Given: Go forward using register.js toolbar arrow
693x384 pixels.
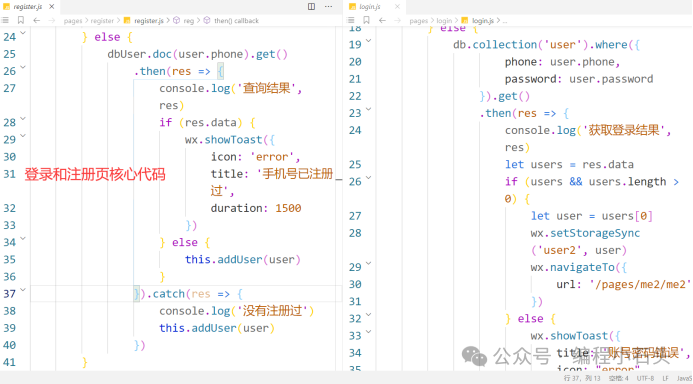Looking at the screenshot, I should click(x=52, y=20).
